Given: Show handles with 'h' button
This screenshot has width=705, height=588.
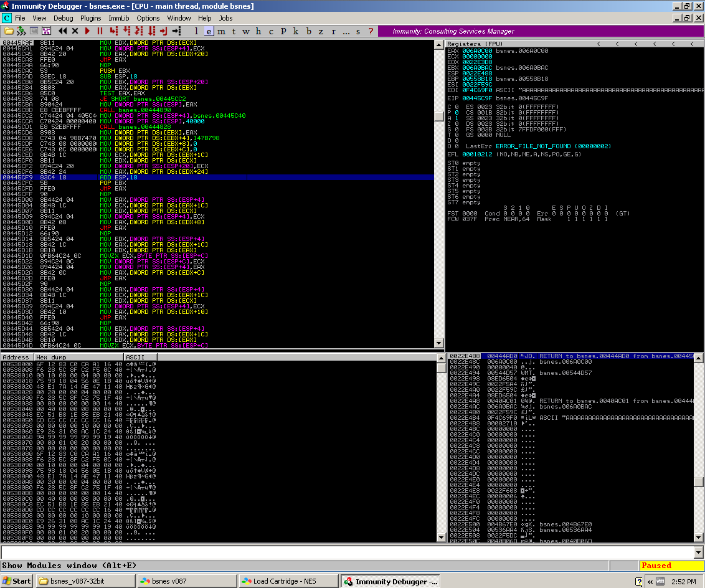Looking at the screenshot, I should click(258, 31).
